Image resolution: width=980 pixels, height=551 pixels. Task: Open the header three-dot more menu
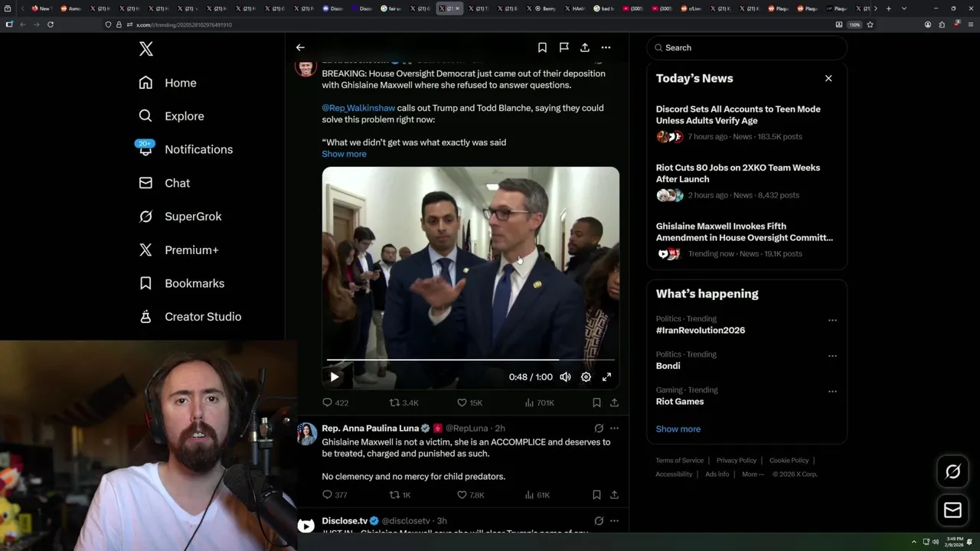(x=606, y=47)
